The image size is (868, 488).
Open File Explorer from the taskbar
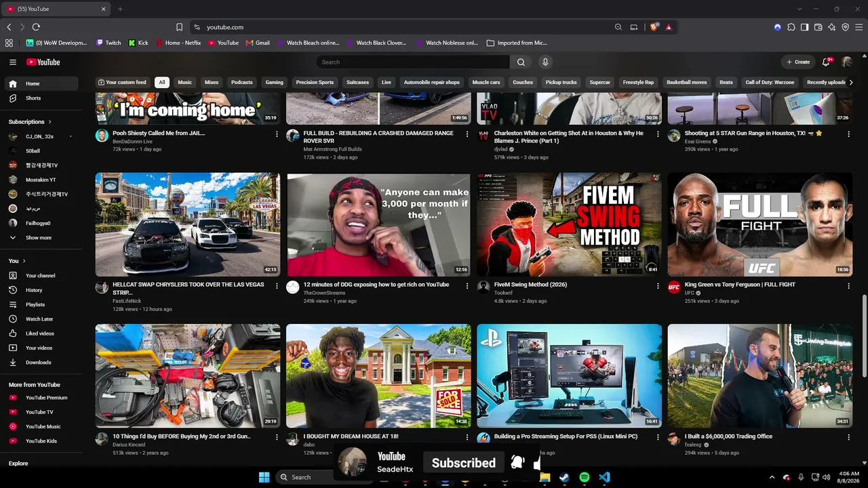coord(545,477)
